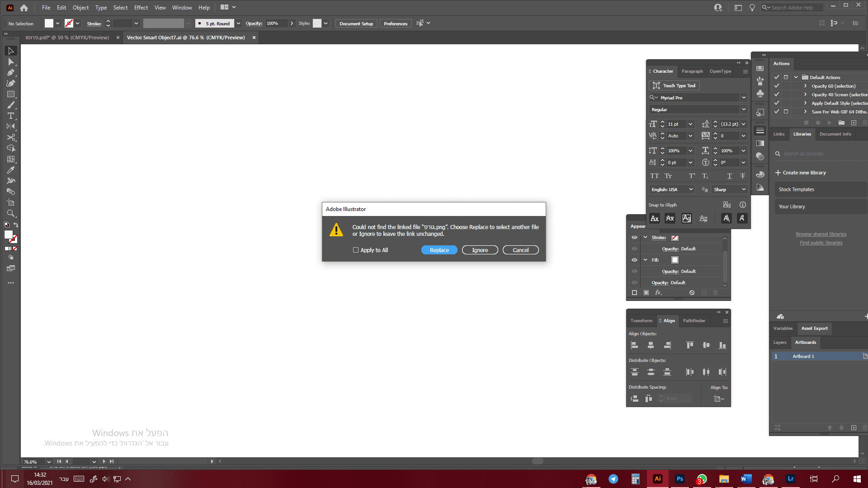Click the Replace button in dialog
Image resolution: width=868 pixels, height=488 pixels.
pos(439,250)
